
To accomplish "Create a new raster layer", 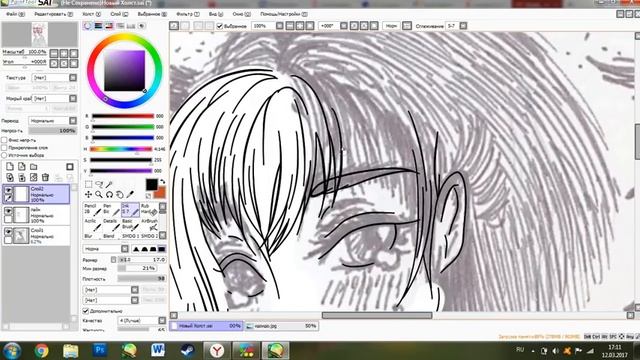I will [x=10, y=167].
